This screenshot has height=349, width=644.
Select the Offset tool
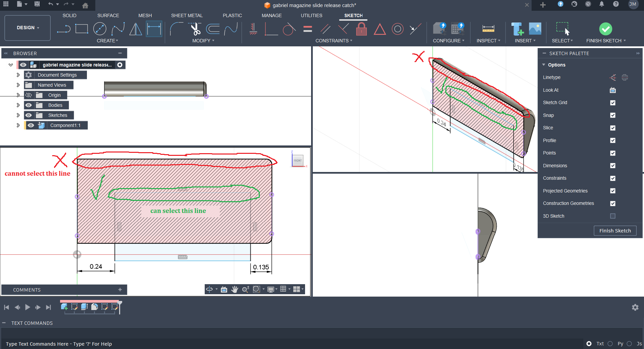tap(213, 29)
